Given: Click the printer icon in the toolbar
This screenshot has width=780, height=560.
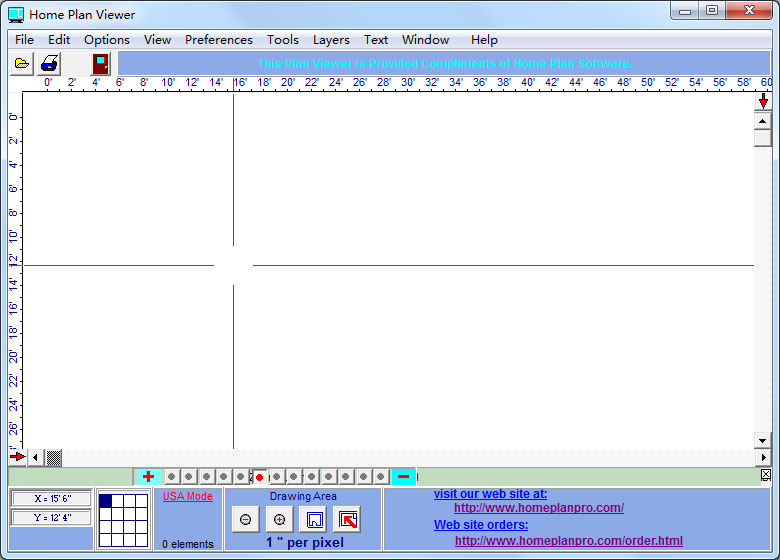Looking at the screenshot, I should click(49, 64).
